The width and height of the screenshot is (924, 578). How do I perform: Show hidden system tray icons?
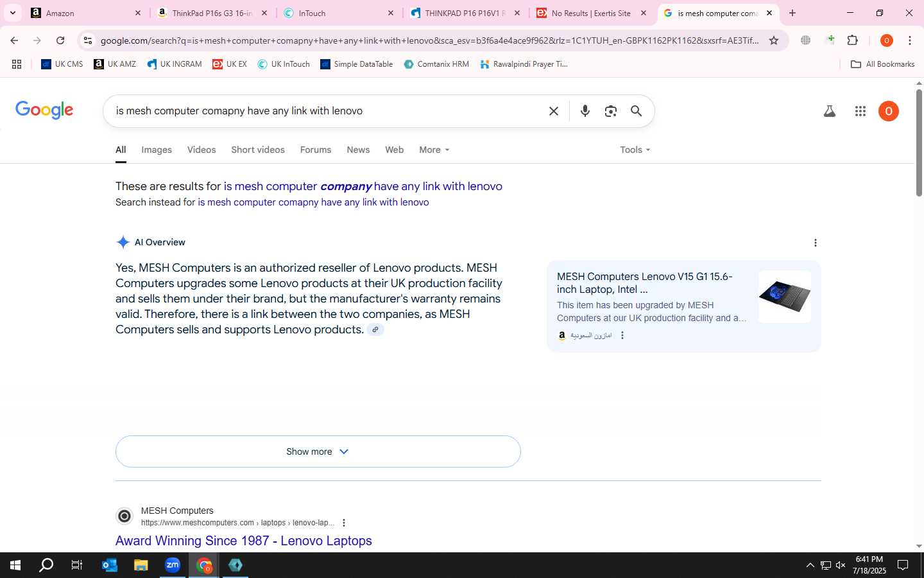(x=810, y=565)
